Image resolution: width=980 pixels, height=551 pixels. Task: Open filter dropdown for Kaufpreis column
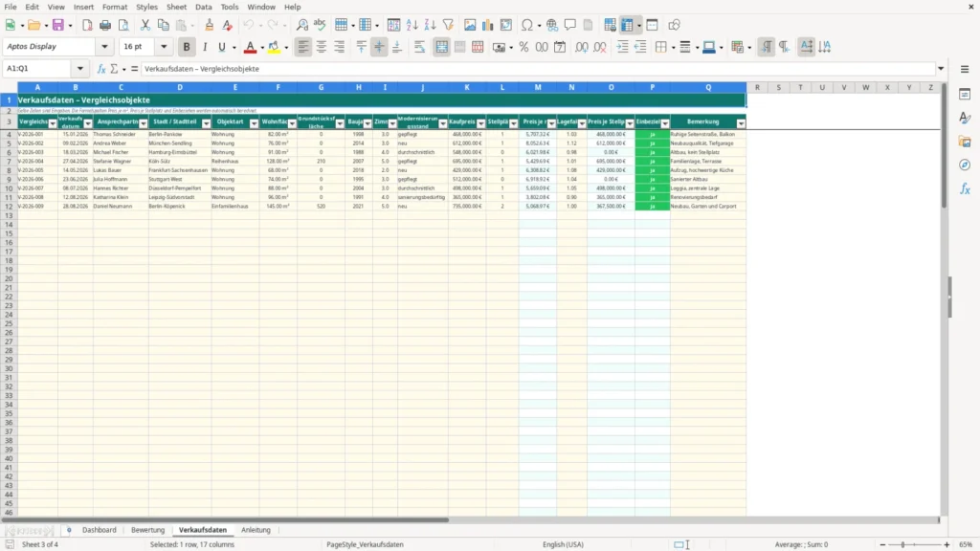pyautogui.click(x=480, y=123)
